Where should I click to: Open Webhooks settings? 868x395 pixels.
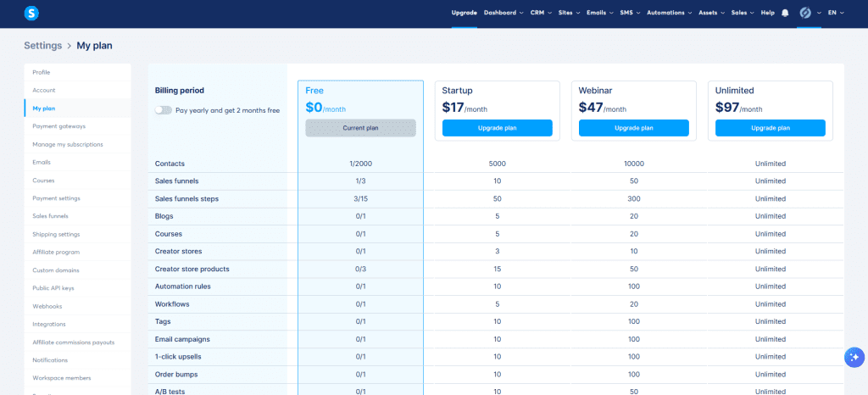point(77,306)
